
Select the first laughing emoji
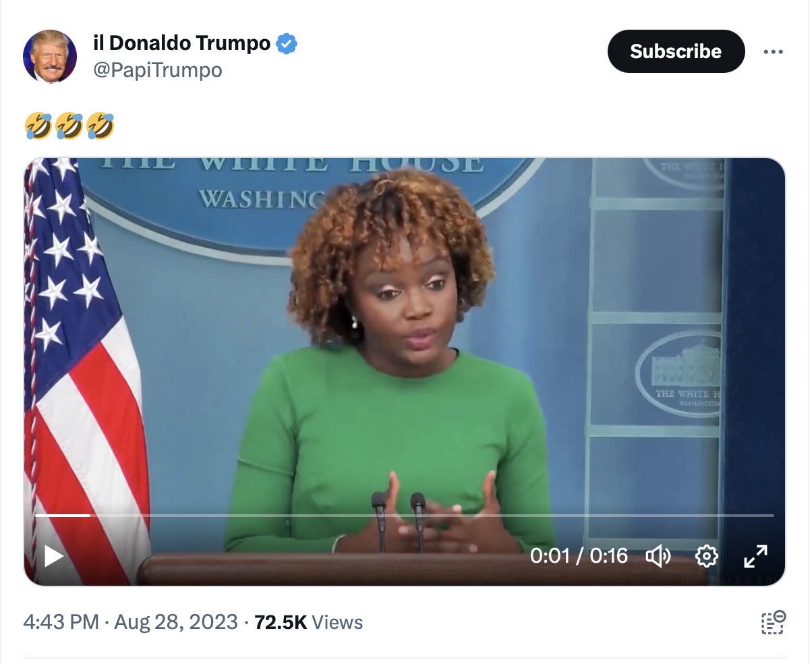point(38,126)
